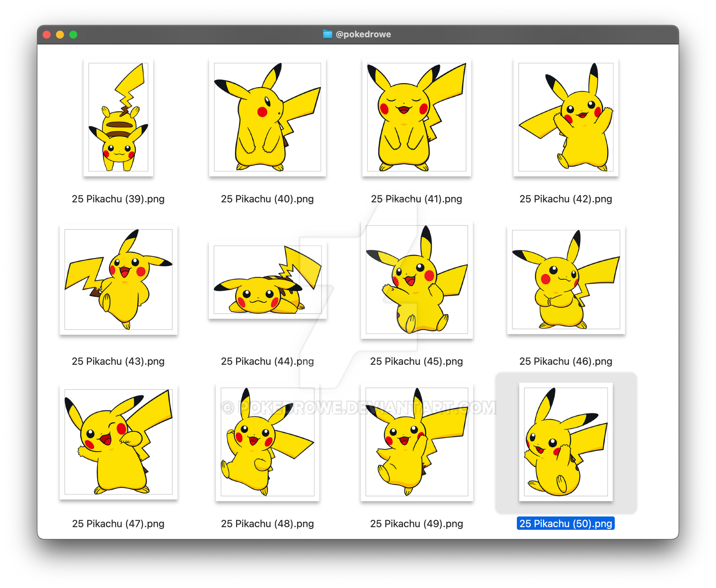Select the 25 Pikachu (45).png thumbnail
716x588 pixels.
coord(417,279)
